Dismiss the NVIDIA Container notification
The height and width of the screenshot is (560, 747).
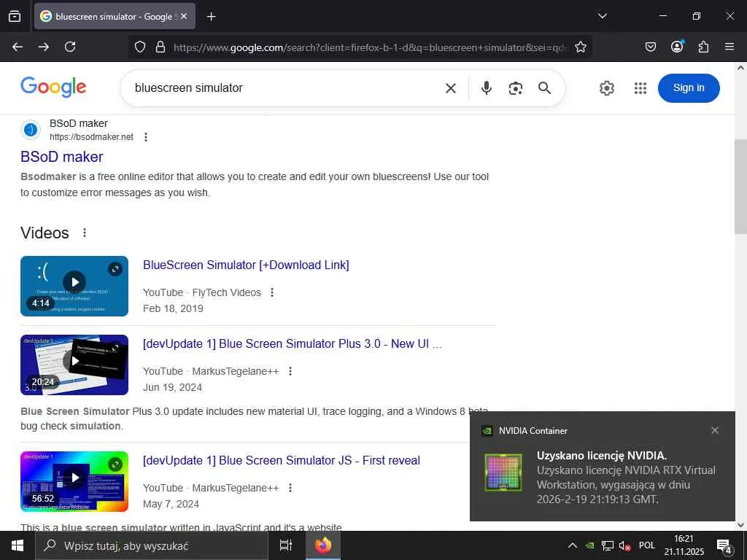click(715, 430)
